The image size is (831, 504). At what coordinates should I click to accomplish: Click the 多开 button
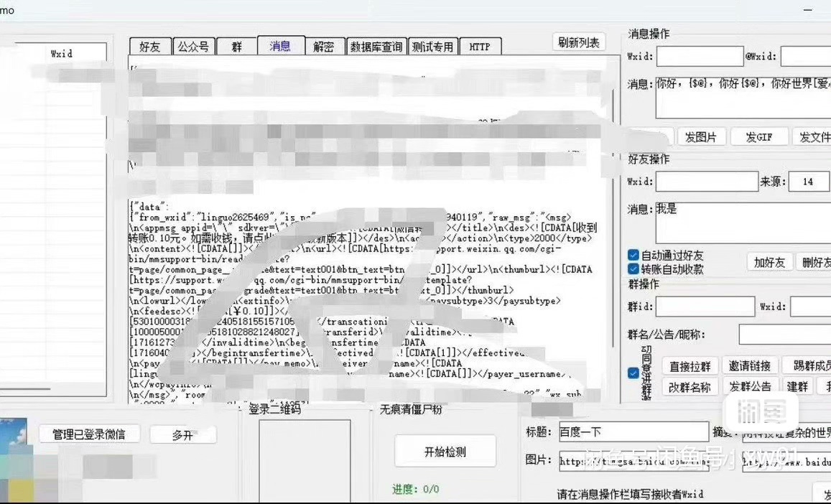183,435
